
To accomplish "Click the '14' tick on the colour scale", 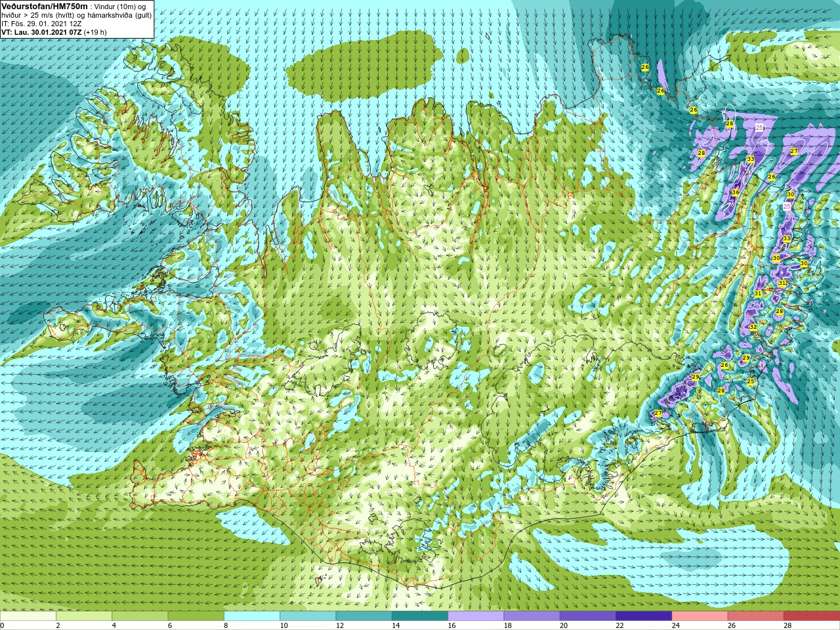I will pyautogui.click(x=396, y=625).
